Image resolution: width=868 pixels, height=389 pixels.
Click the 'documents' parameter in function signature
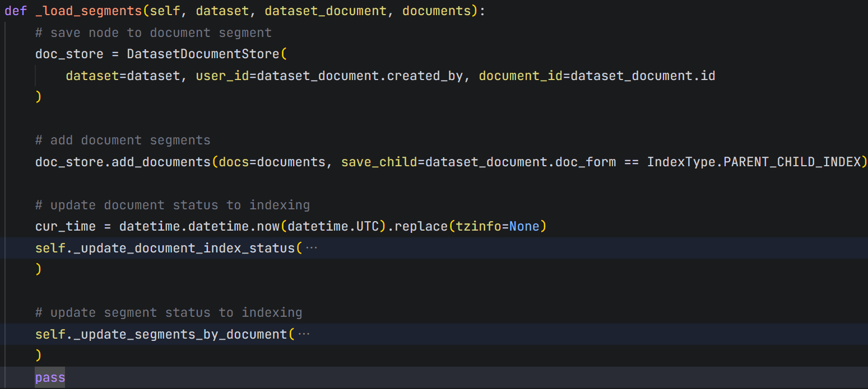click(437, 11)
